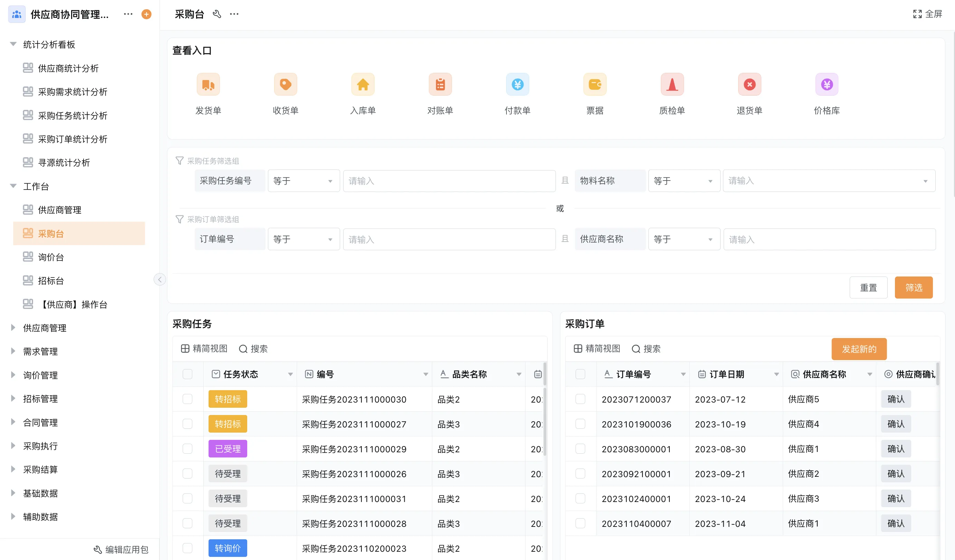Open the 质检单 cone icon
This screenshot has width=955, height=560.
coord(672,85)
